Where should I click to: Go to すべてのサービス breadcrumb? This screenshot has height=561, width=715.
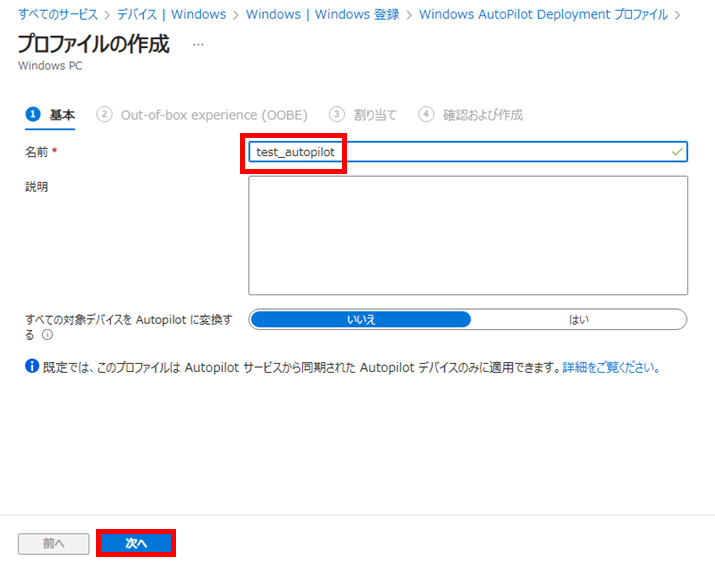tap(58, 15)
